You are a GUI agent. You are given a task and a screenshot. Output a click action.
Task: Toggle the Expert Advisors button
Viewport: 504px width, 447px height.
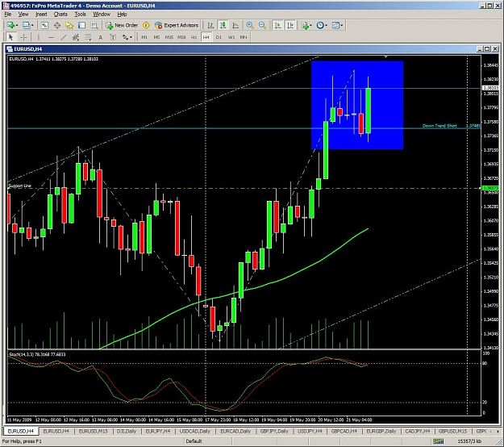[177, 25]
